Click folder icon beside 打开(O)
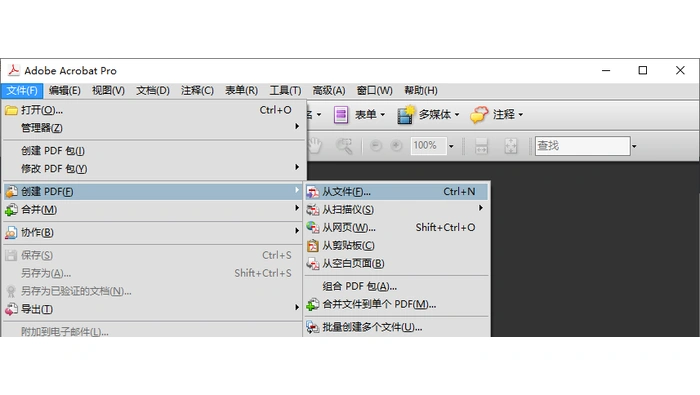This screenshot has height=395, width=700. coord(11,110)
